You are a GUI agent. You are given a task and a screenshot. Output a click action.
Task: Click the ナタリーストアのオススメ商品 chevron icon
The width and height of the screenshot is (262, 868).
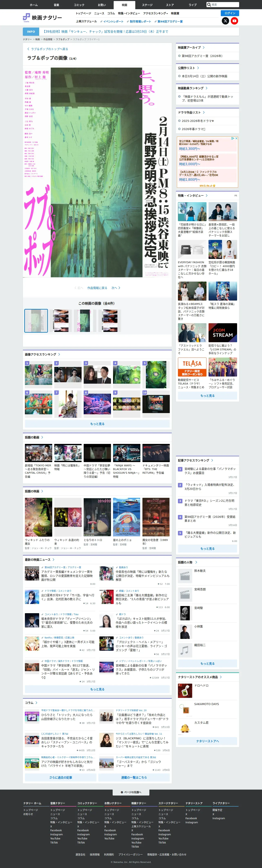tap(221, 677)
